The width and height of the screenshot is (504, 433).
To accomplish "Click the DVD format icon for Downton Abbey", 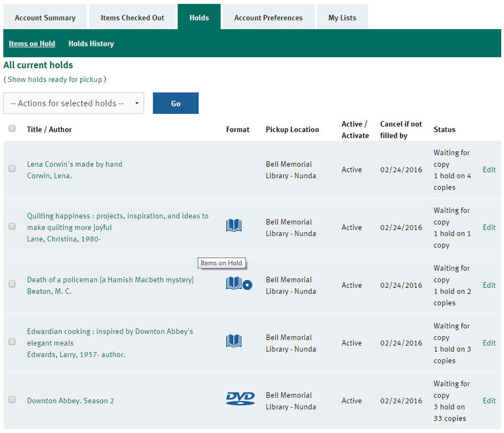I will 240,398.
